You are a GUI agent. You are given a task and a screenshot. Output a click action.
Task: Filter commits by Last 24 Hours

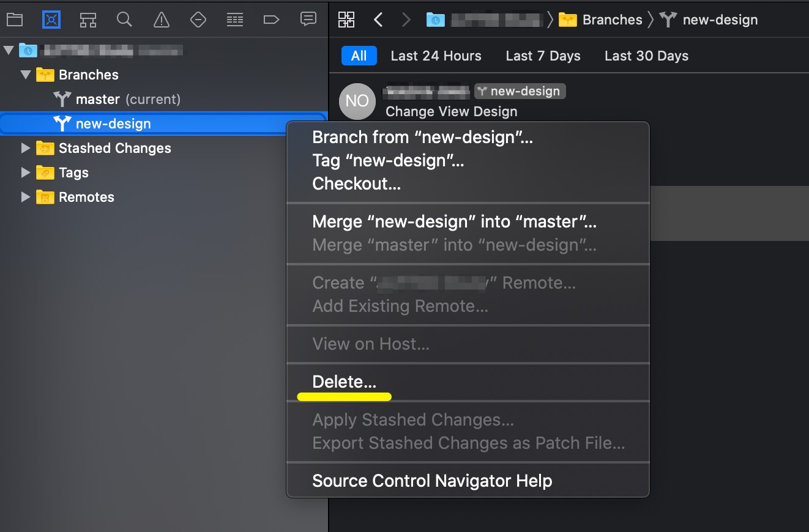point(436,56)
